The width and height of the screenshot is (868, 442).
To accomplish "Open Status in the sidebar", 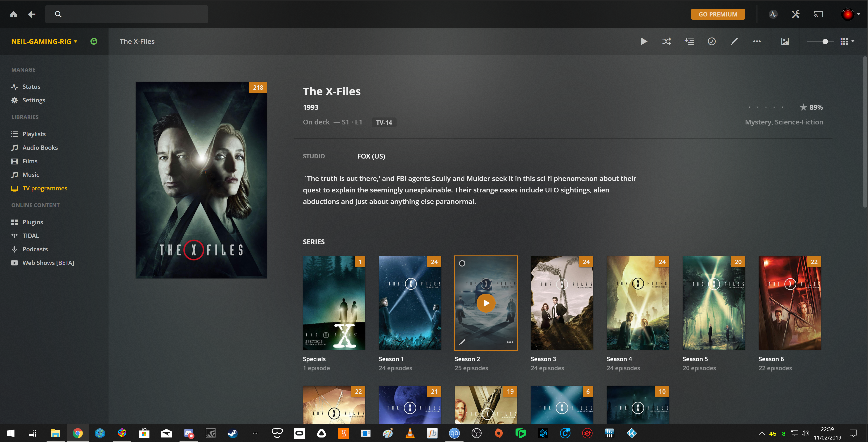I will 31,87.
